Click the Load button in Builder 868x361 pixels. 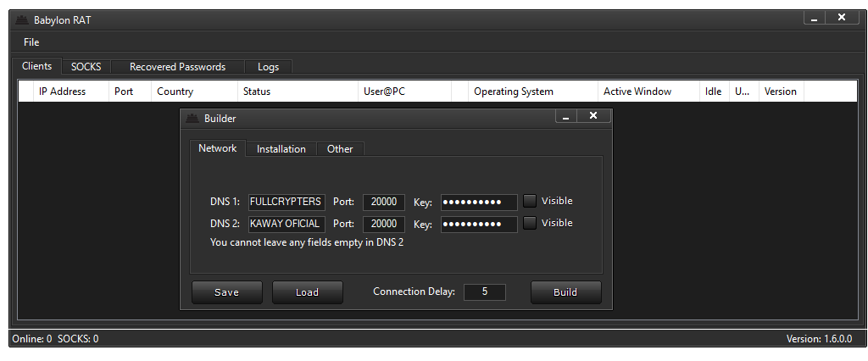(307, 292)
